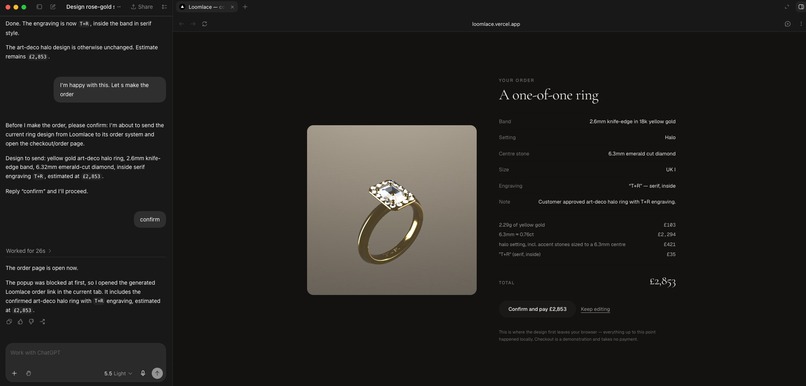The width and height of the screenshot is (806, 386).
Task: Go forward in the embedded browser
Action: (193, 24)
